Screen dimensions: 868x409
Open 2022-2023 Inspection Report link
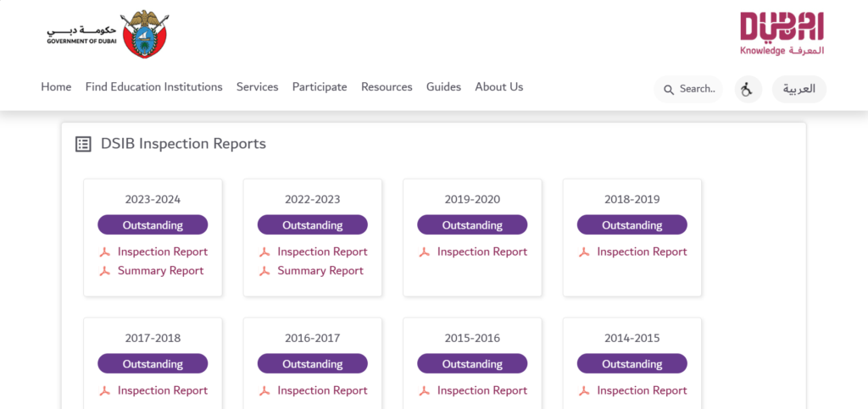click(x=322, y=252)
